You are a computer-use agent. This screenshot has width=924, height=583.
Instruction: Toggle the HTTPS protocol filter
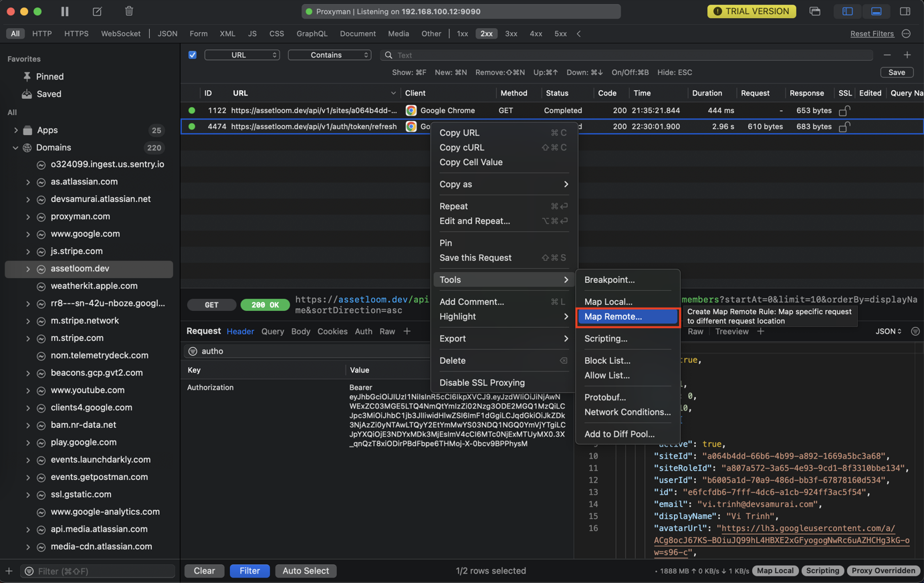coord(76,33)
